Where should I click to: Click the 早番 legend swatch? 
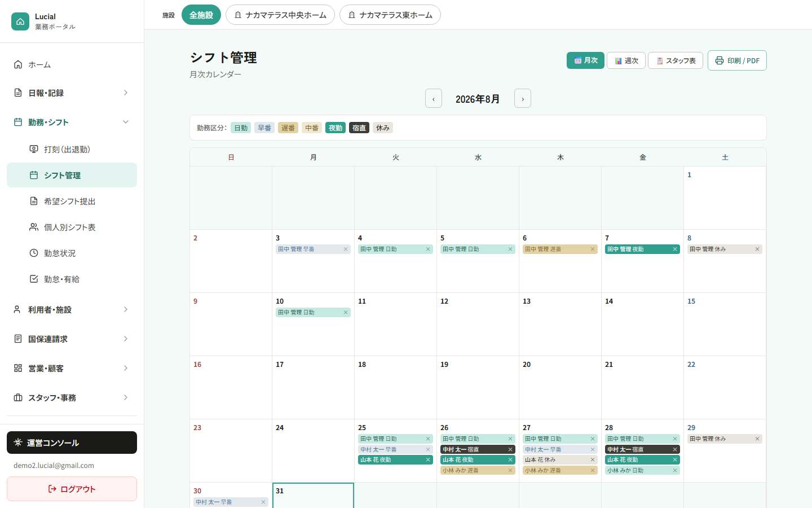coord(264,128)
